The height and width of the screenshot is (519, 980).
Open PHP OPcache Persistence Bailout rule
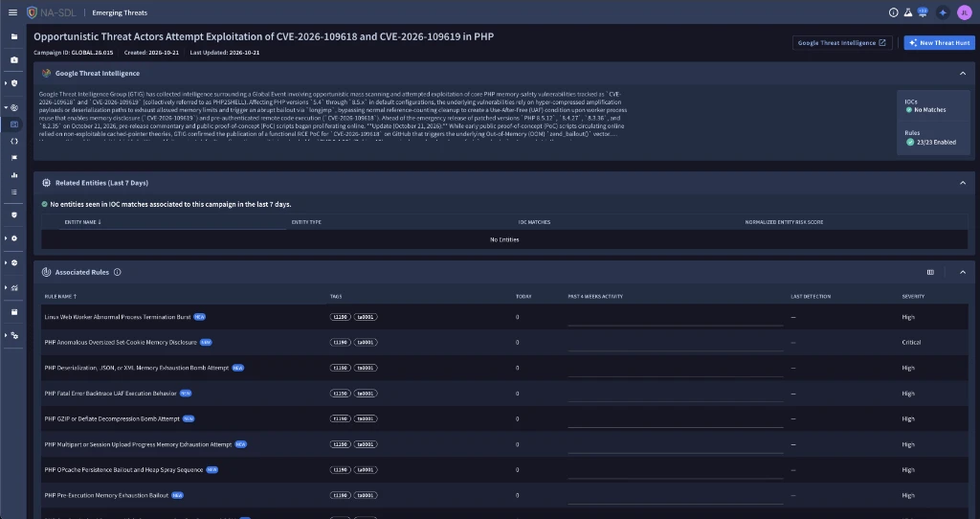123,469
